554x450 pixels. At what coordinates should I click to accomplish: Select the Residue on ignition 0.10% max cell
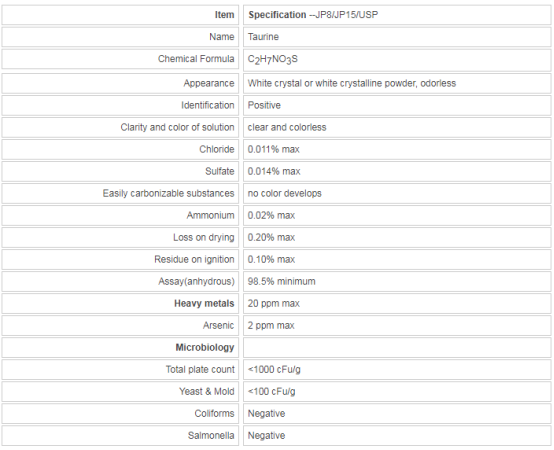pyautogui.click(x=397, y=259)
